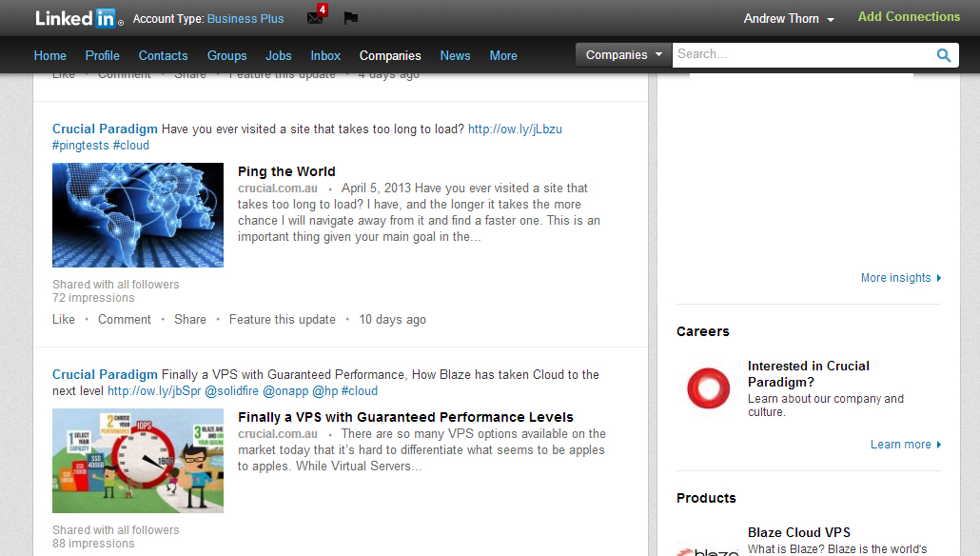Comment on the Ping the World update
The width and height of the screenshot is (980, 556).
pos(125,320)
